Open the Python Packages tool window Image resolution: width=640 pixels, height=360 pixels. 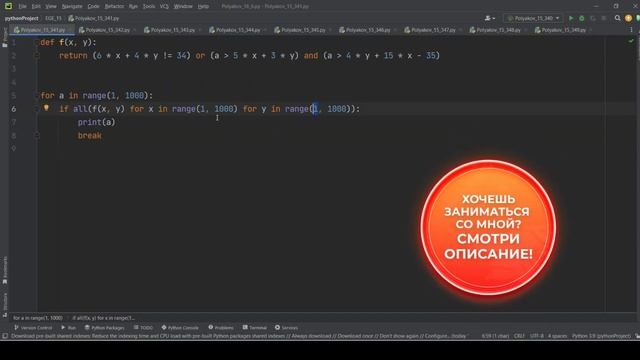(x=104, y=328)
